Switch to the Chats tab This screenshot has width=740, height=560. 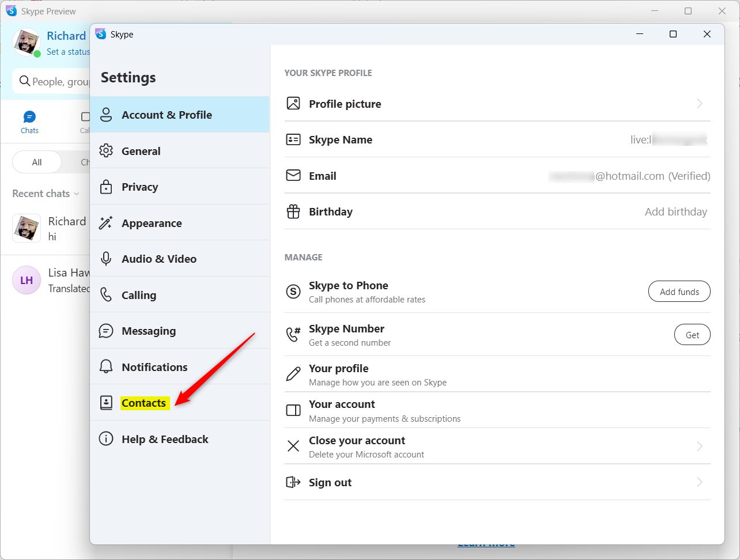(x=29, y=121)
